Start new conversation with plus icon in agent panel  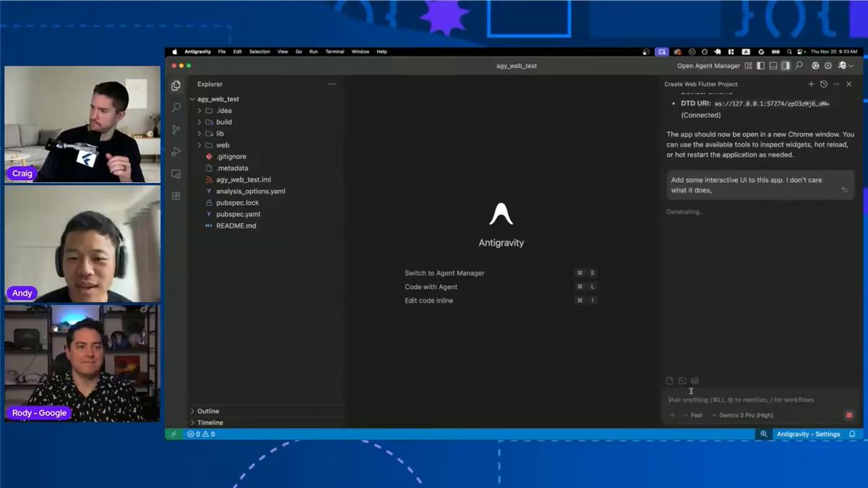tap(811, 84)
